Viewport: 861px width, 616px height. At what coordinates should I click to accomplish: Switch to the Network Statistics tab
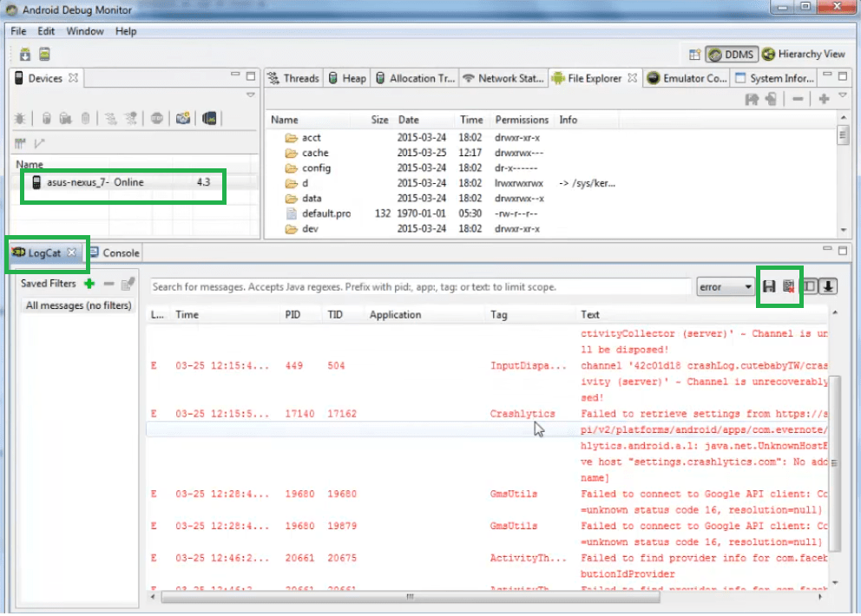pyautogui.click(x=503, y=78)
